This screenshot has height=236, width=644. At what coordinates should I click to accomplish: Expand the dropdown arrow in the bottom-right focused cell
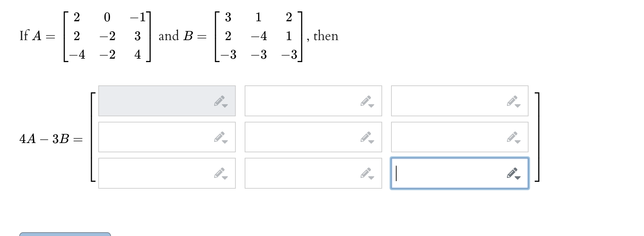tap(517, 178)
